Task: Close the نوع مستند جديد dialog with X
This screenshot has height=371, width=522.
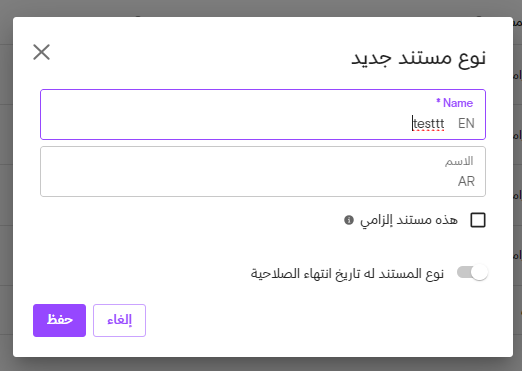Action: [41, 52]
